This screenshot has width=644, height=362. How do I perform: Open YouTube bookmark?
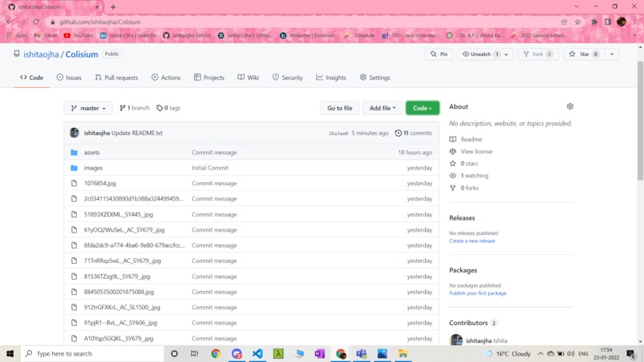pyautogui.click(x=78, y=35)
